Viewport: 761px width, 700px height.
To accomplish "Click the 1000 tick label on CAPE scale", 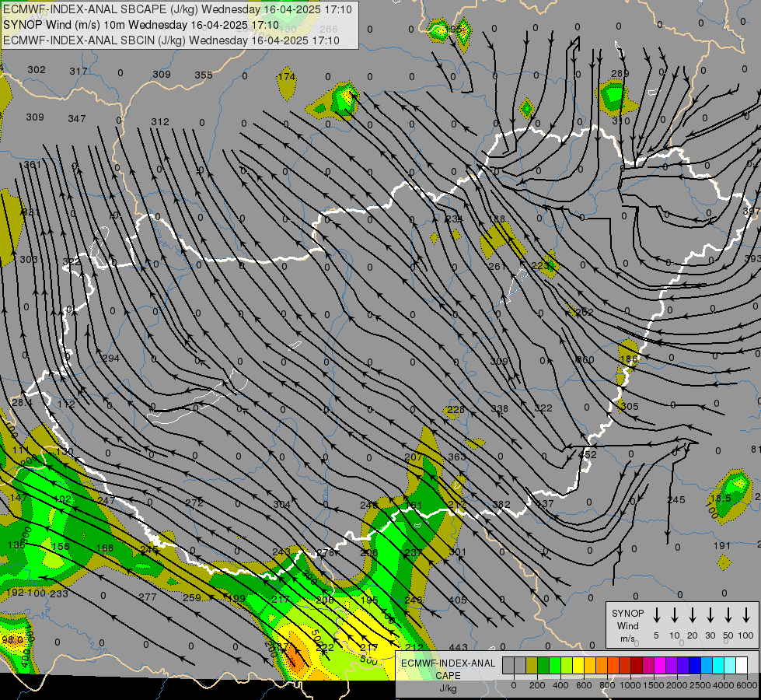I will (630, 685).
